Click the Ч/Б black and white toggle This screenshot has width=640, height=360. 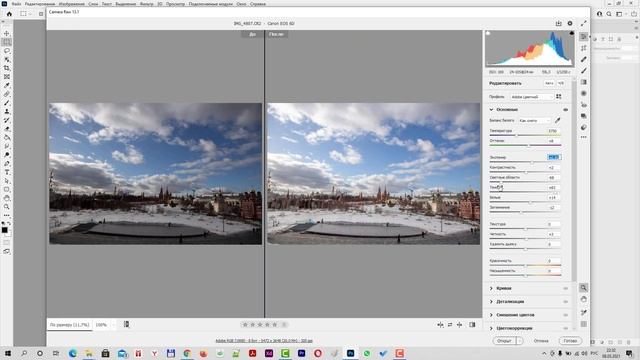[x=561, y=83]
